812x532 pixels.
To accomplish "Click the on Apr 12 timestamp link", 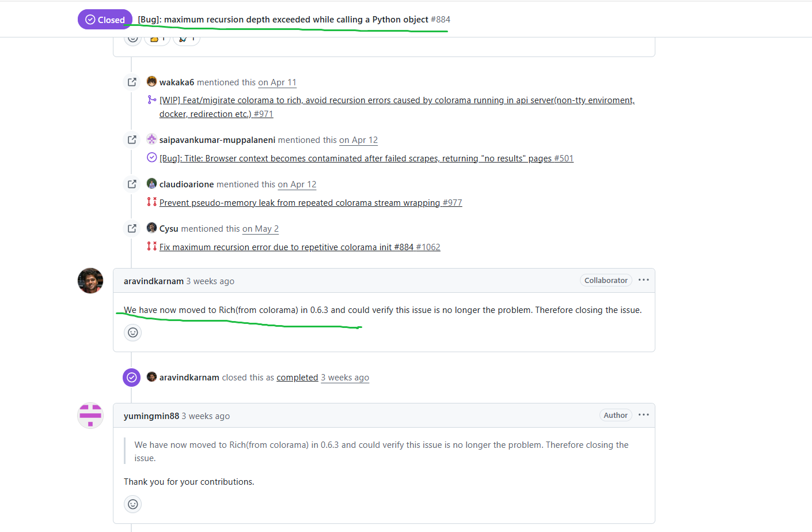I will [x=358, y=139].
